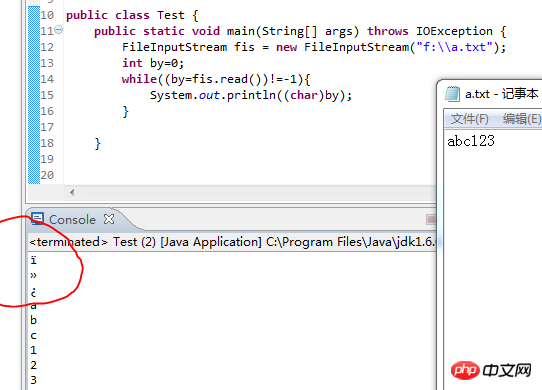Click the Notepad icon in a.txt title
This screenshot has width=542, height=390.
point(452,94)
